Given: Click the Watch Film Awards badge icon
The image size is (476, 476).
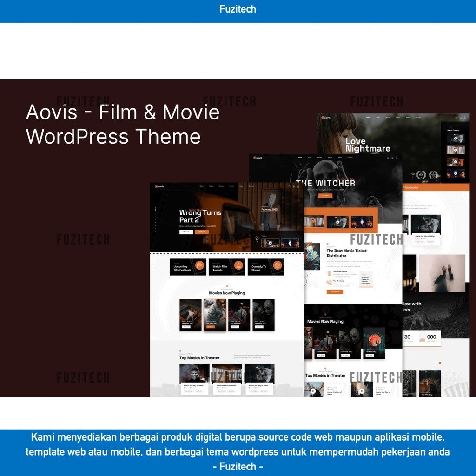Looking at the screenshot, I should click(x=238, y=265).
